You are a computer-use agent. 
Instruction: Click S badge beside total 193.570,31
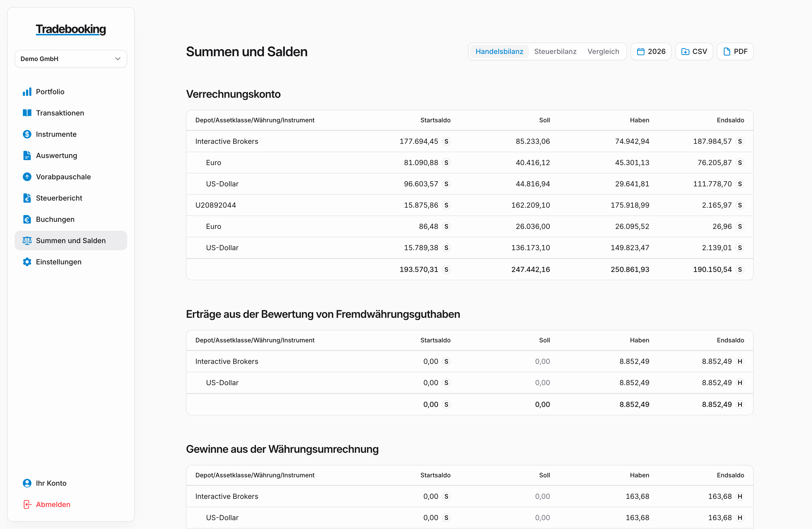click(446, 270)
